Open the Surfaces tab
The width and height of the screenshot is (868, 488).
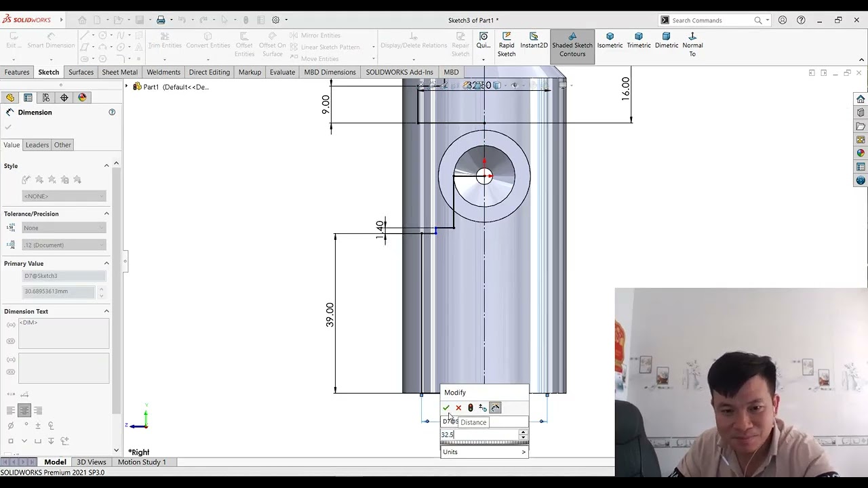(81, 72)
